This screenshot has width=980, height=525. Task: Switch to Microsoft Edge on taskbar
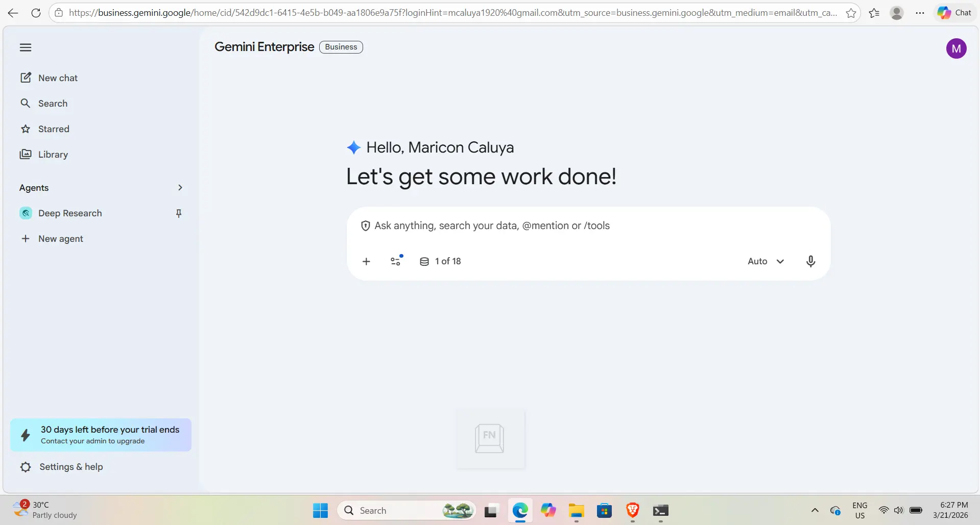[x=520, y=510]
